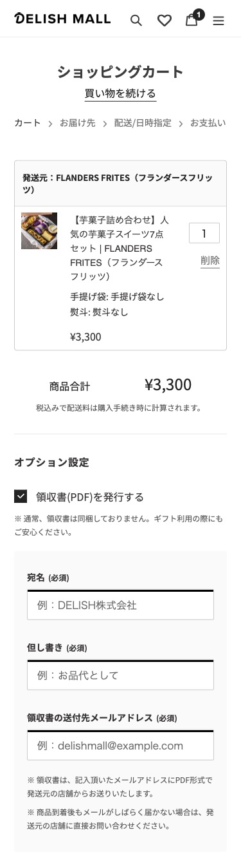Remove item with 削除 link
The height and width of the screenshot is (868, 241).
click(210, 261)
